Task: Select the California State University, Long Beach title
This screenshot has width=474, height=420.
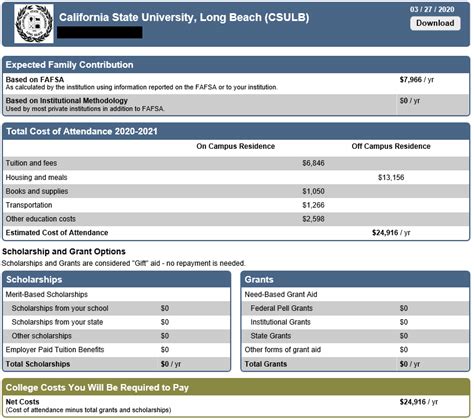Action: coord(184,17)
